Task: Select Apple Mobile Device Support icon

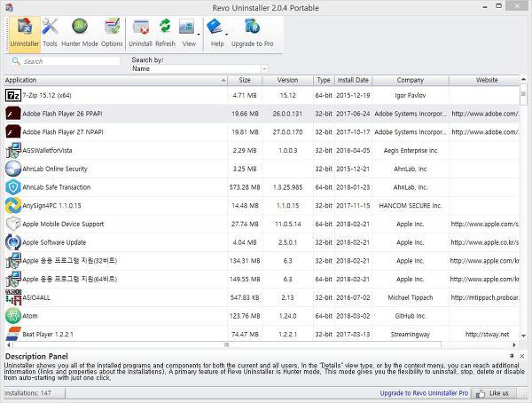Action: (x=13, y=224)
